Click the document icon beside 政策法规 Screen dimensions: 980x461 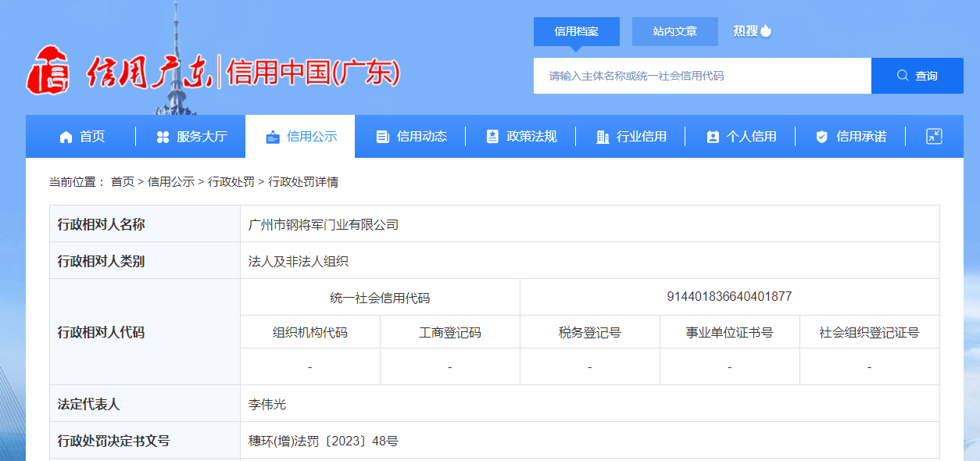pyautogui.click(x=492, y=137)
